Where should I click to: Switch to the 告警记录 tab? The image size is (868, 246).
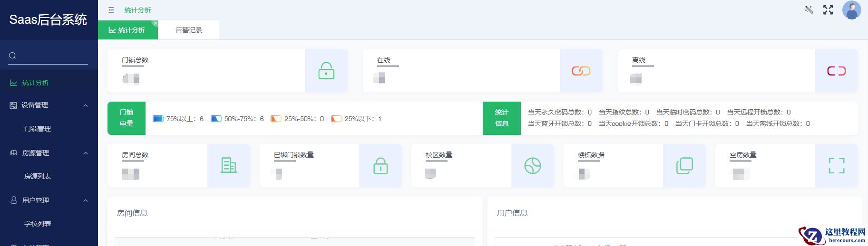coord(189,30)
